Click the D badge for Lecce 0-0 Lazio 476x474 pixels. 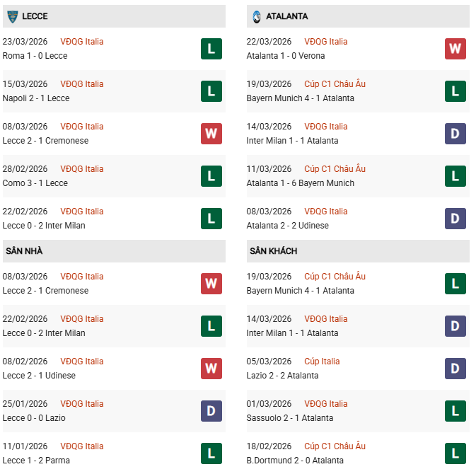(x=211, y=411)
